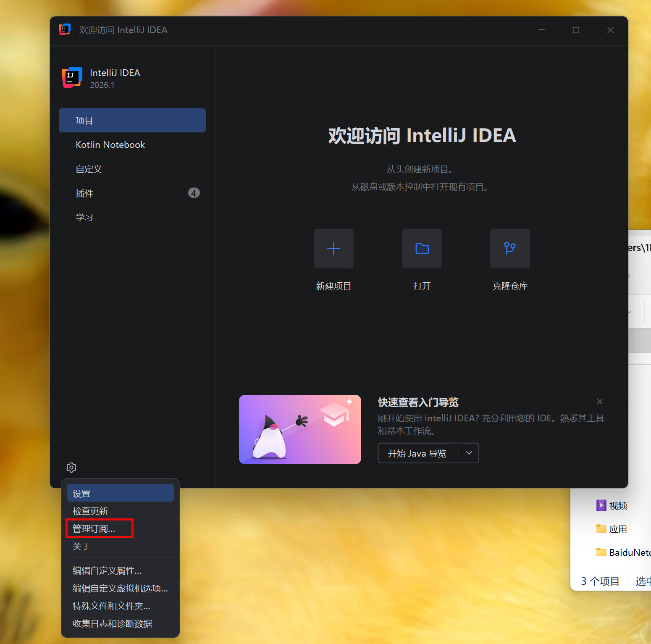Open 关于 from the popup menu
Screen dimensions: 651x644
pyautogui.click(x=81, y=546)
